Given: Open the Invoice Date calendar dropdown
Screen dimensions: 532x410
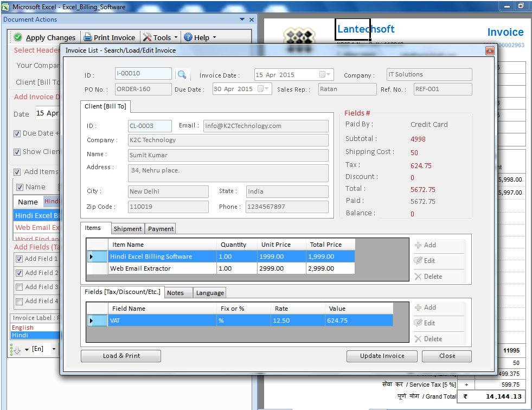Looking at the screenshot, I should [325, 74].
